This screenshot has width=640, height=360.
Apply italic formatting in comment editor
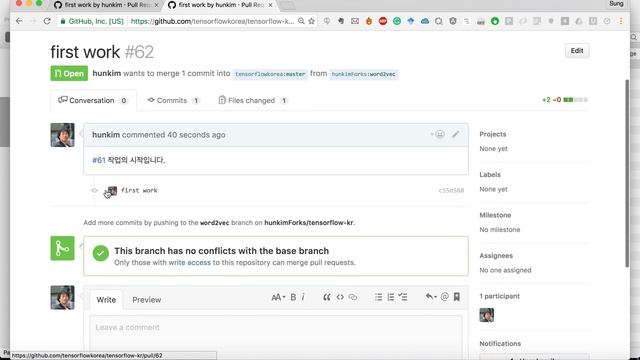(303, 297)
